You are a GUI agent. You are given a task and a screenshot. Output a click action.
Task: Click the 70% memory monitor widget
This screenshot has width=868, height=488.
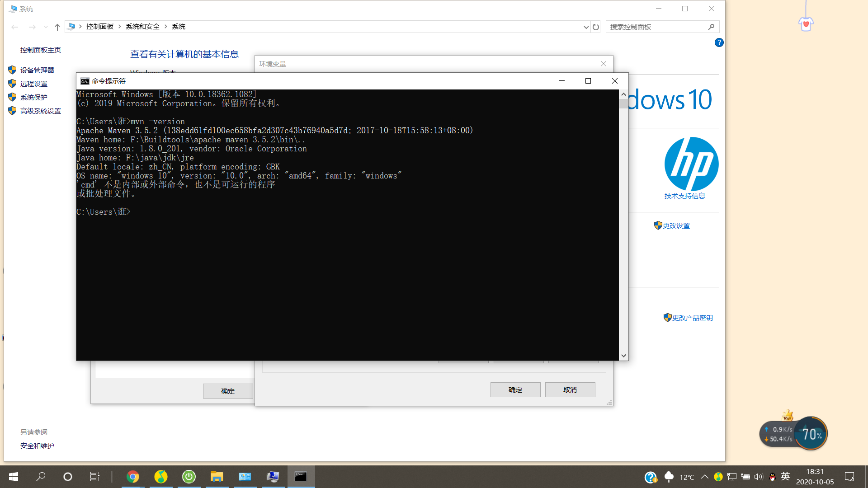(x=811, y=434)
